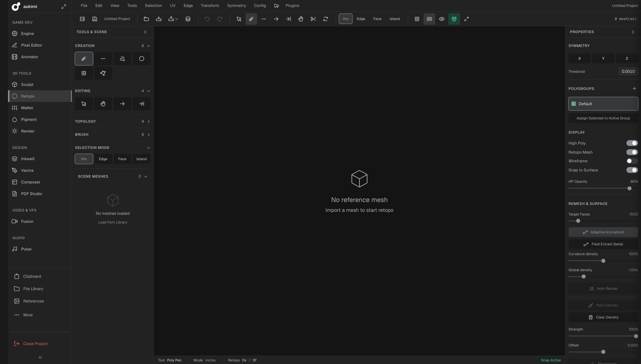Click the fullscreen expand arrows in toolbar
The image size is (641, 364).
pos(466,19)
